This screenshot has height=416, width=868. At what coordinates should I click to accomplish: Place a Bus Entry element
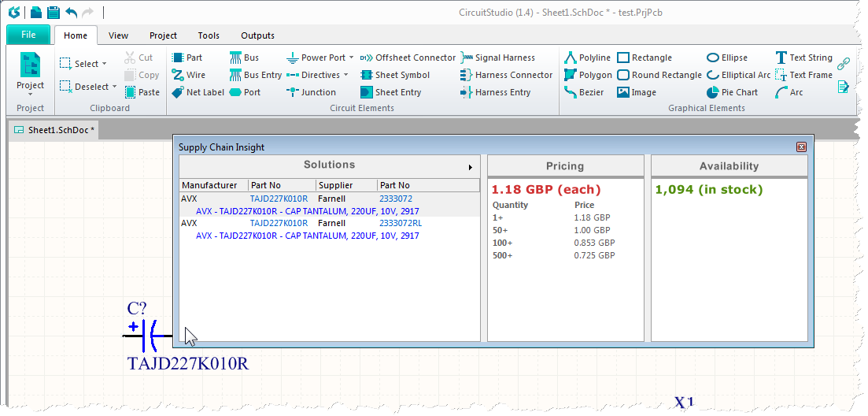tap(262, 75)
